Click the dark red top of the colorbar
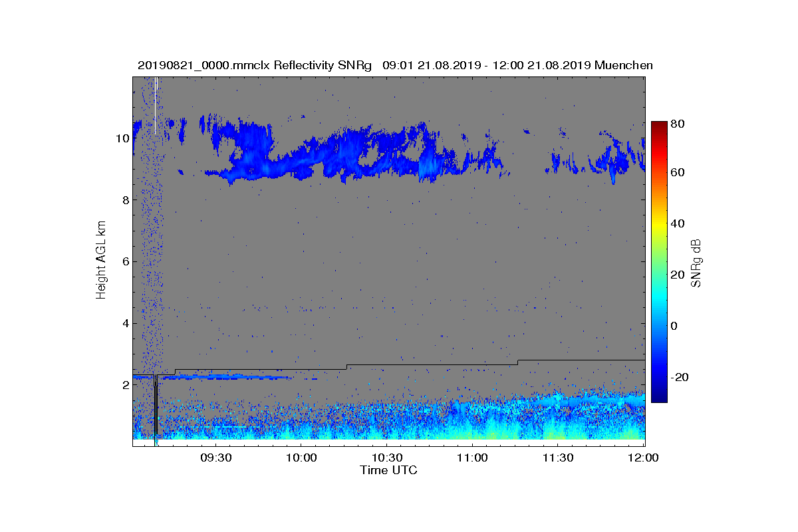798x532 pixels. tap(658, 126)
